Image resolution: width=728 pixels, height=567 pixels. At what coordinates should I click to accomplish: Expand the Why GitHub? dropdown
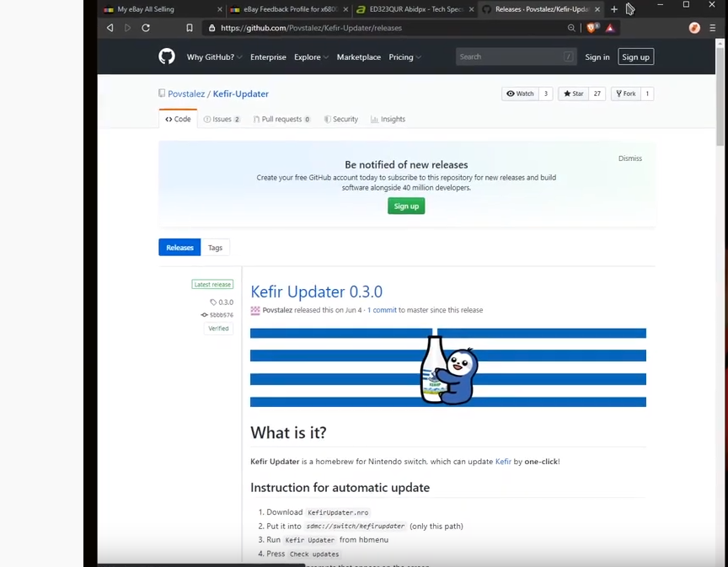214,56
